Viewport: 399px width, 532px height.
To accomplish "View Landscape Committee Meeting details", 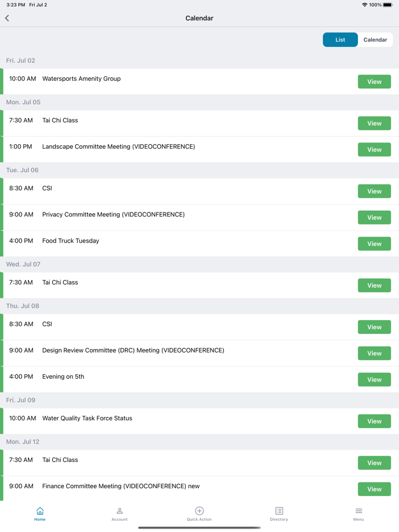I will click(374, 150).
